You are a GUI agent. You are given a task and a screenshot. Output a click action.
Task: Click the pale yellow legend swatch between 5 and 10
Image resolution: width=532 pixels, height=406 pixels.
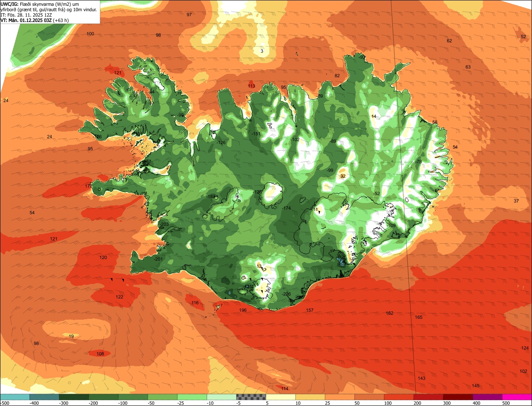click(x=281, y=397)
